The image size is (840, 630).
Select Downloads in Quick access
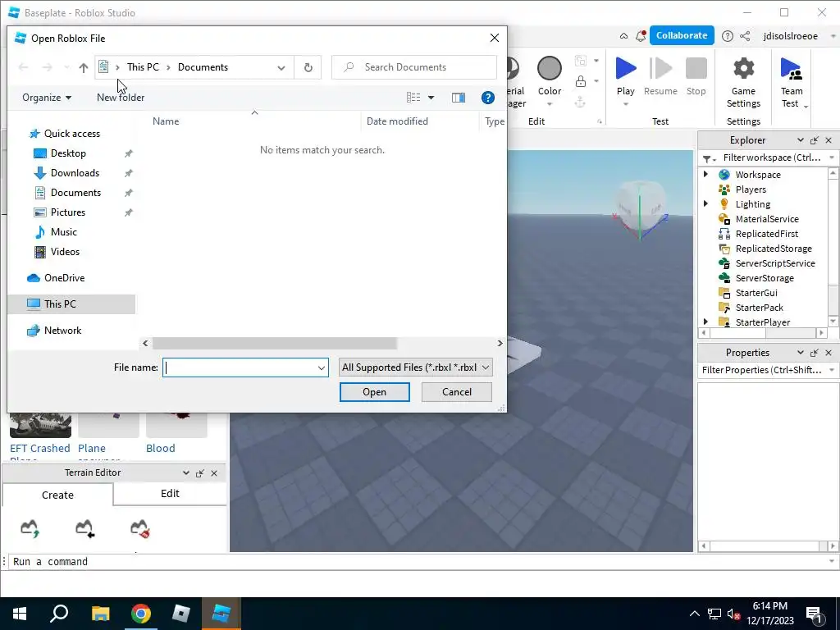(x=75, y=173)
